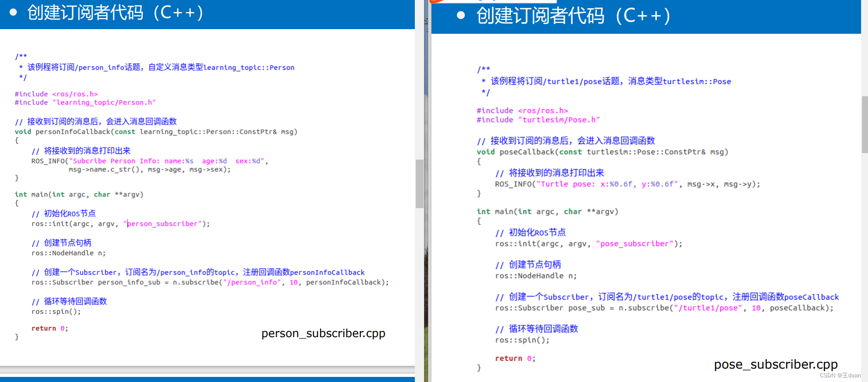Click the Subscriber comment mentioning personInfoCallback

click(x=198, y=272)
